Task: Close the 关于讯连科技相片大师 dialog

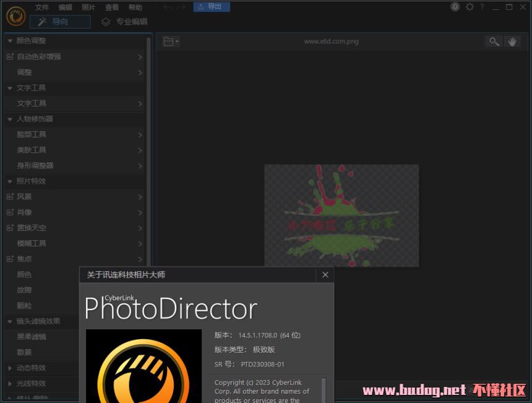Action: click(325, 275)
